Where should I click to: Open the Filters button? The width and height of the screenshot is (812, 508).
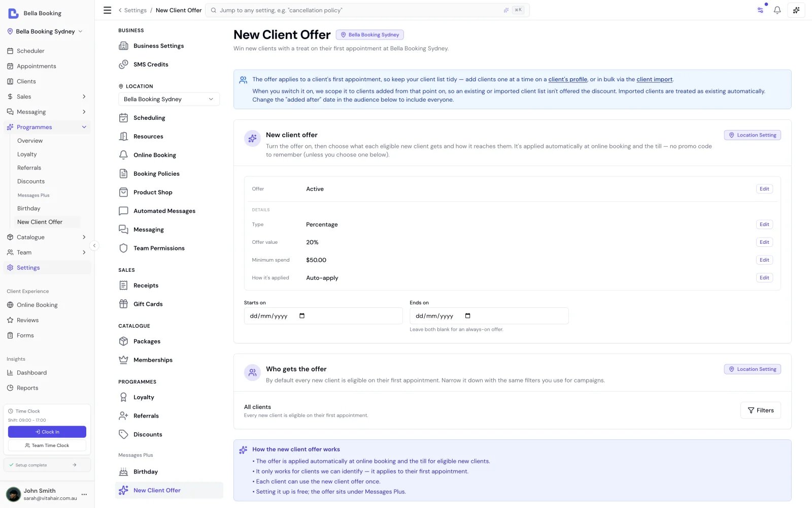760,410
